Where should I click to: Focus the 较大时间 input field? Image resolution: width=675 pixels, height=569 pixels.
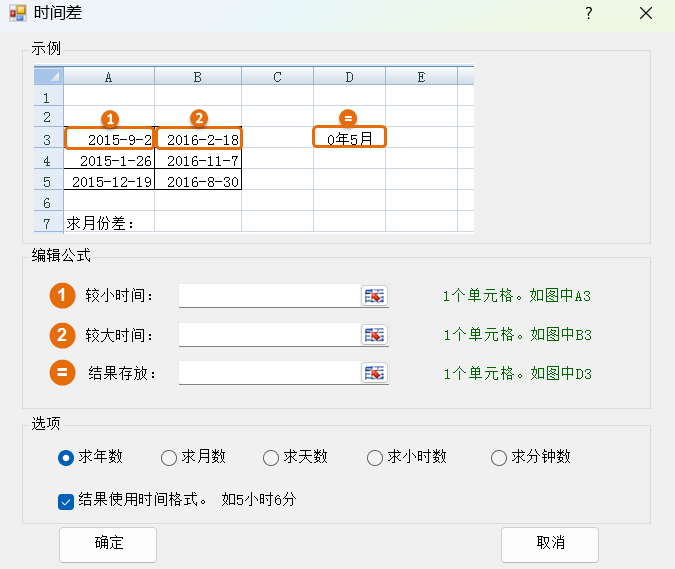pos(269,335)
